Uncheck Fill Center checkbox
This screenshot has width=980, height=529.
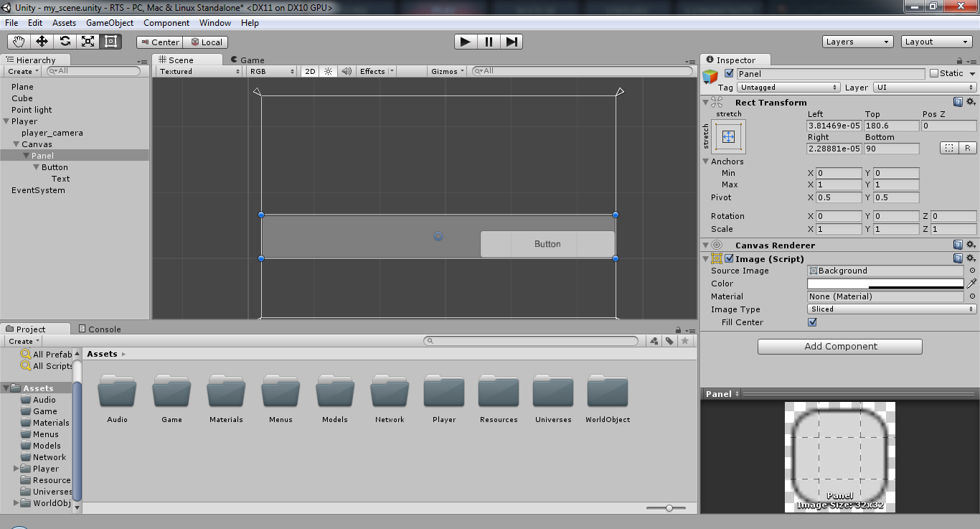812,322
